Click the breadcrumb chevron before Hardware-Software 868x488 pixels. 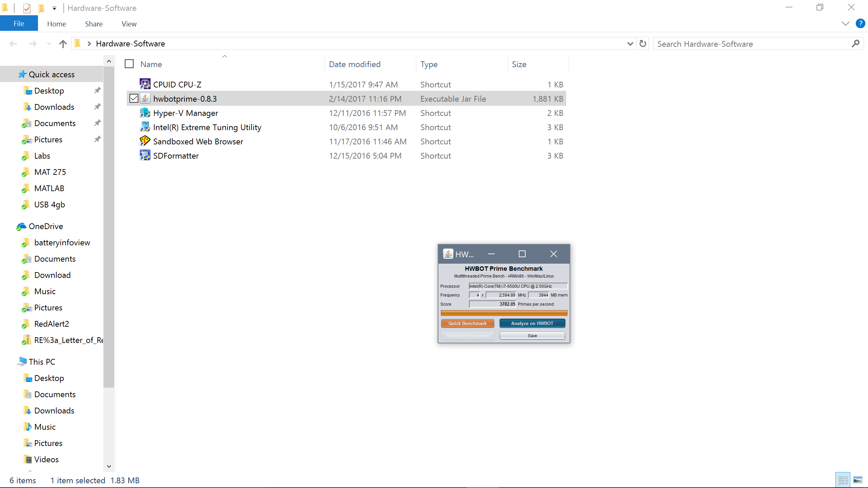(x=89, y=44)
